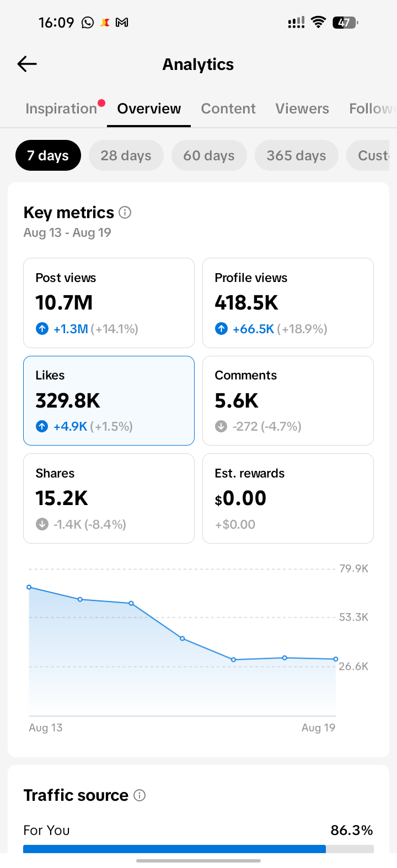The image size is (397, 868).
Task: Select the Comments metric card
Action: click(x=288, y=400)
